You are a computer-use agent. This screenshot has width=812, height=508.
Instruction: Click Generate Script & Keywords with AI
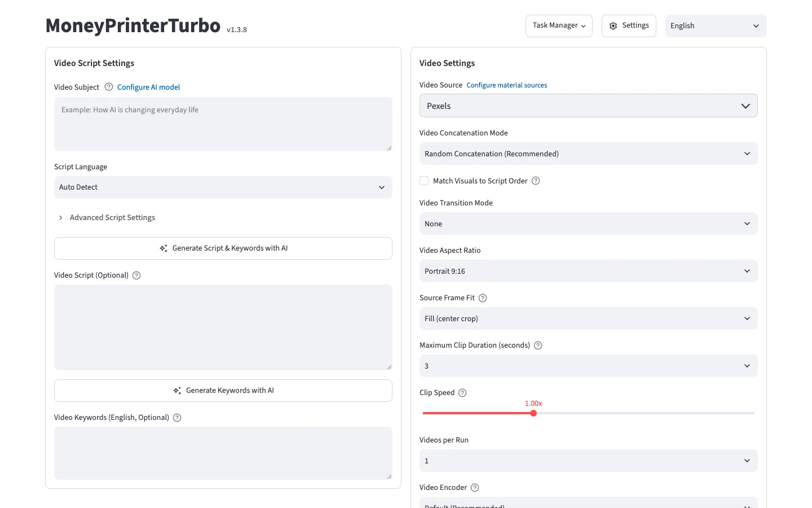[x=223, y=248]
